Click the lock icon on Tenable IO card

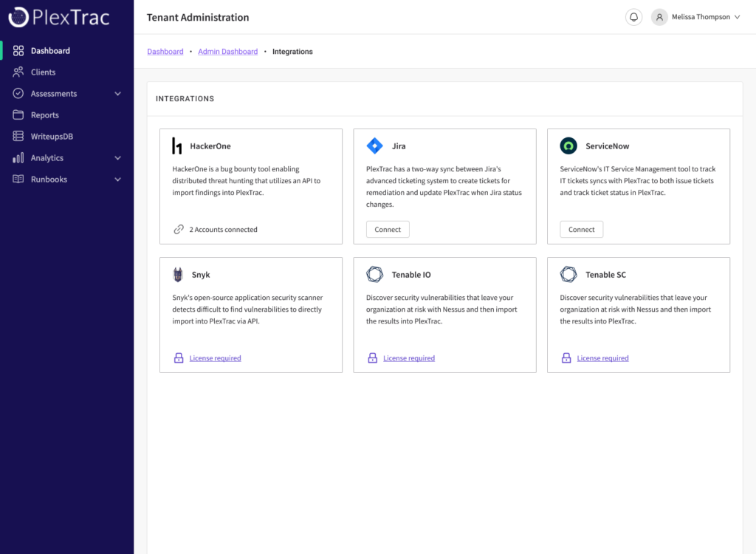373,358
